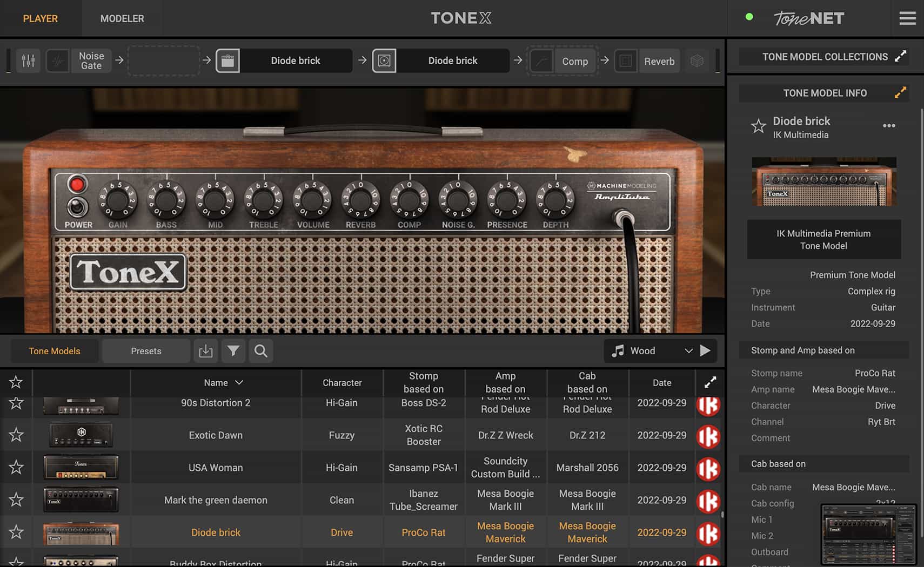The height and width of the screenshot is (567, 924).
Task: Expand the Tone Model Info panel
Action: click(x=899, y=92)
